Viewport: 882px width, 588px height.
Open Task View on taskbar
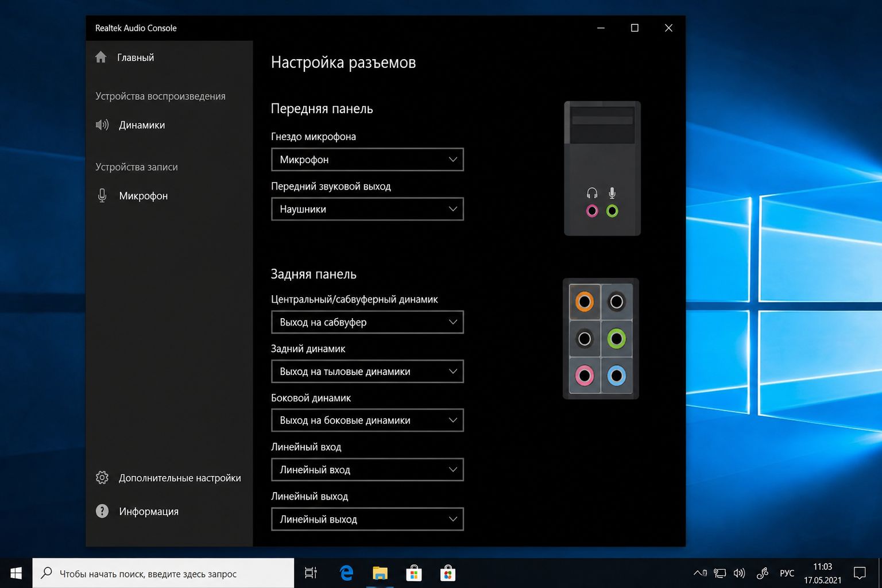311,573
